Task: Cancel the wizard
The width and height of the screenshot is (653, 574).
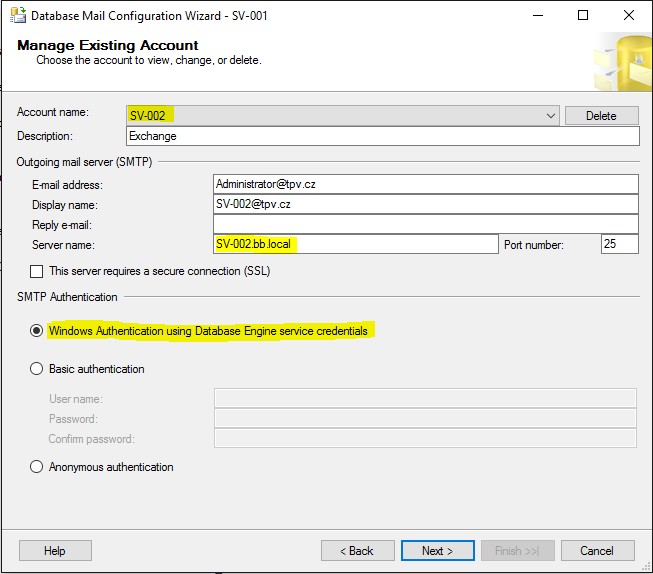Action: click(597, 551)
